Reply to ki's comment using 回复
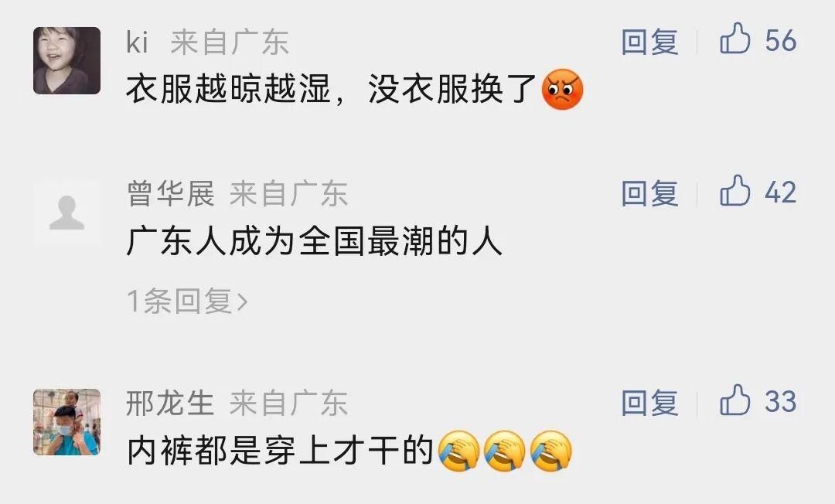 [x=649, y=42]
